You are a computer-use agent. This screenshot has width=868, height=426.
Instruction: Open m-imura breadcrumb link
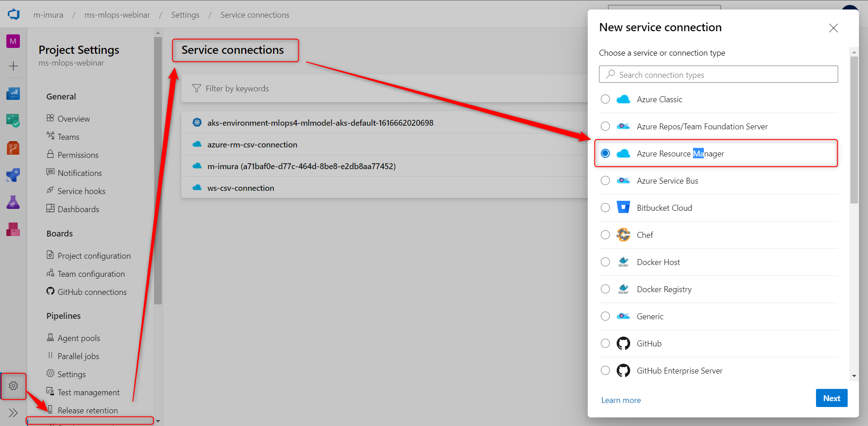click(48, 15)
